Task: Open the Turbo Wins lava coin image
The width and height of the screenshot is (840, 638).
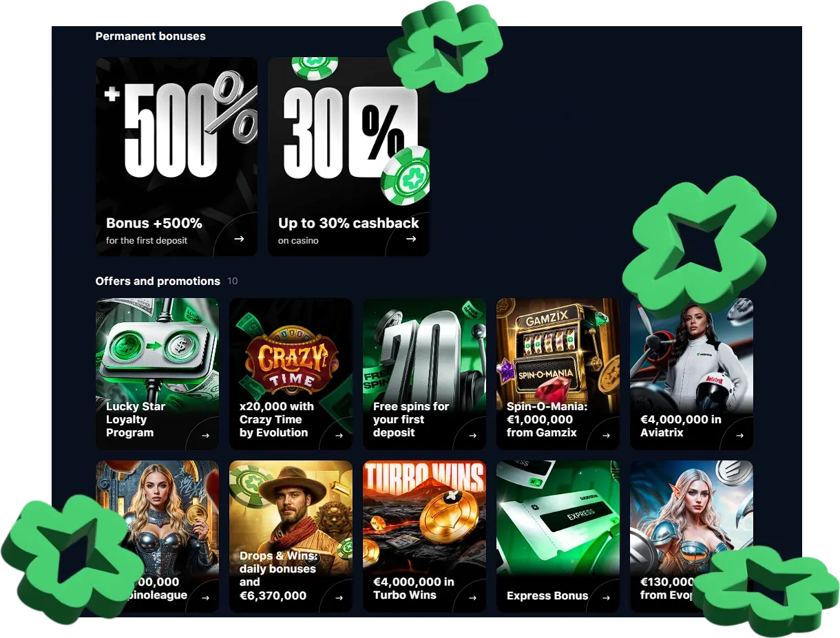Action: click(424, 536)
